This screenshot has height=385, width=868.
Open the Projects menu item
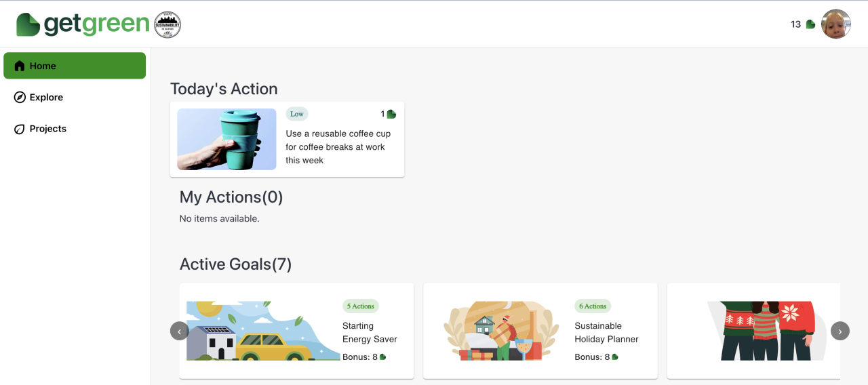[47, 129]
